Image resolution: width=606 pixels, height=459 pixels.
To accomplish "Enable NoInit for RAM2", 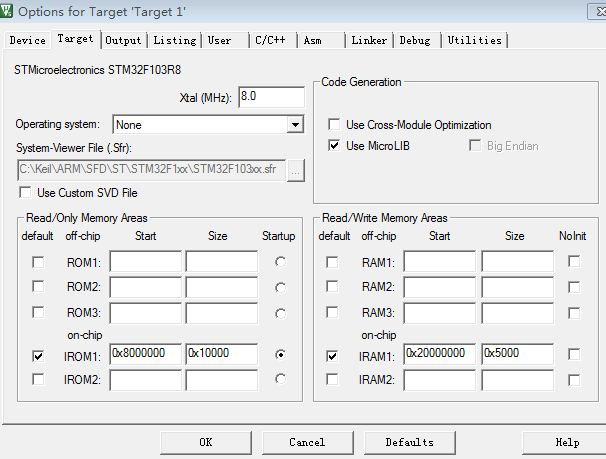I will pos(574,287).
